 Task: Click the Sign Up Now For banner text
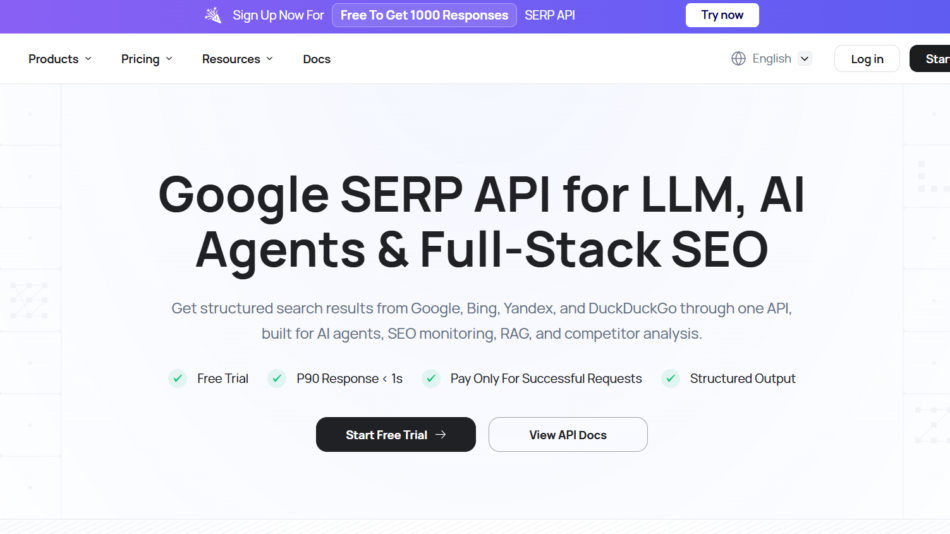(278, 15)
